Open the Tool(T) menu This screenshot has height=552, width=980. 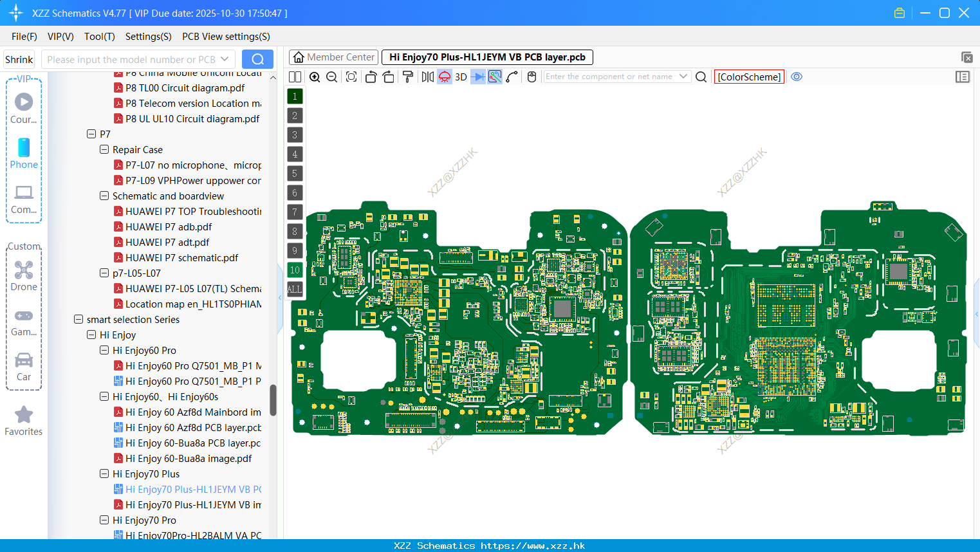click(x=100, y=37)
